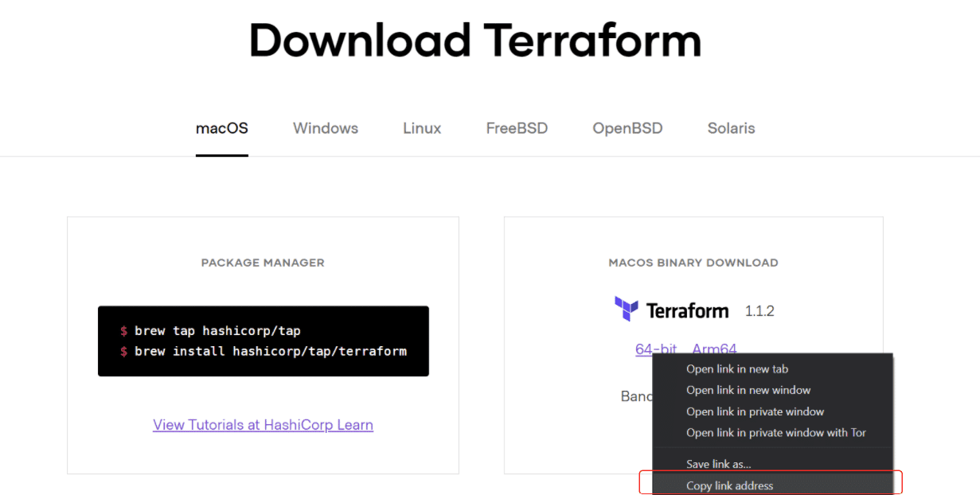Open the OpenBSD tab
The height and width of the screenshot is (495, 980).
[627, 128]
